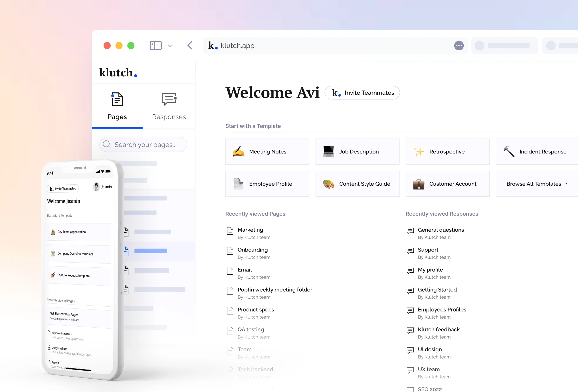Open the Product specs page
The image size is (578, 392).
click(256, 309)
